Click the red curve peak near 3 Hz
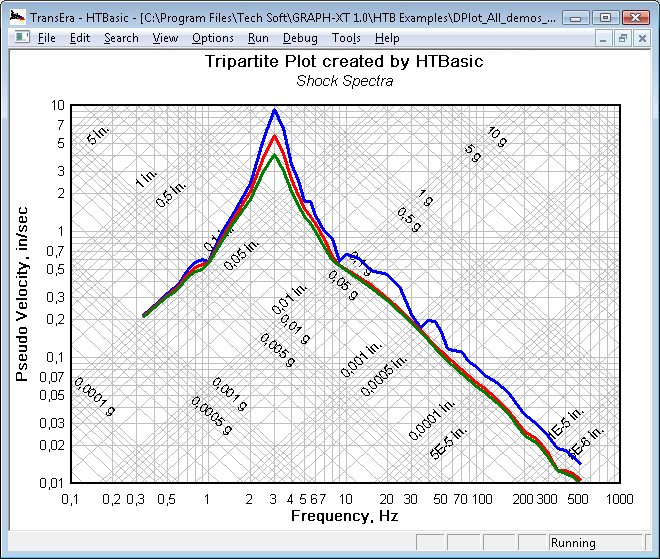This screenshot has height=559, width=660. 275,136
